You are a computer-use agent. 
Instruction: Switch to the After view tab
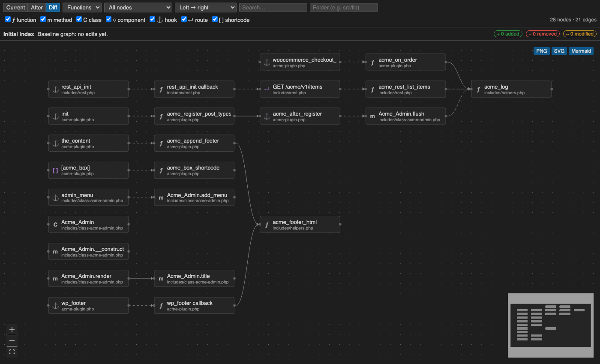[37, 7]
